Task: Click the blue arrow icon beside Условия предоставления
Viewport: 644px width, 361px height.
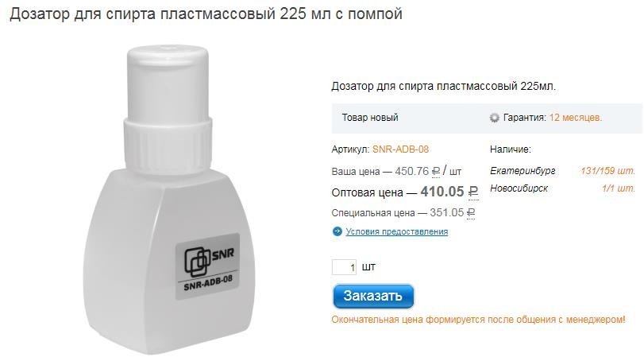Action: (337, 231)
